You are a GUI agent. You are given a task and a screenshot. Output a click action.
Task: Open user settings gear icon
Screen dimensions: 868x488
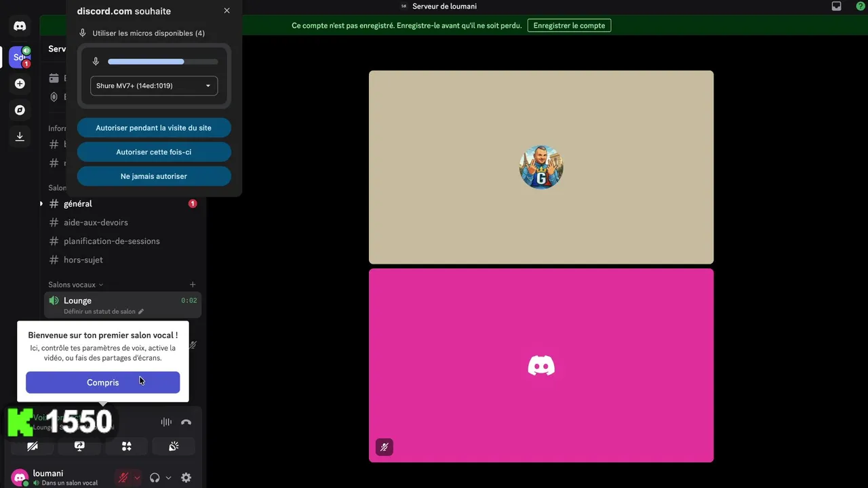click(x=186, y=478)
